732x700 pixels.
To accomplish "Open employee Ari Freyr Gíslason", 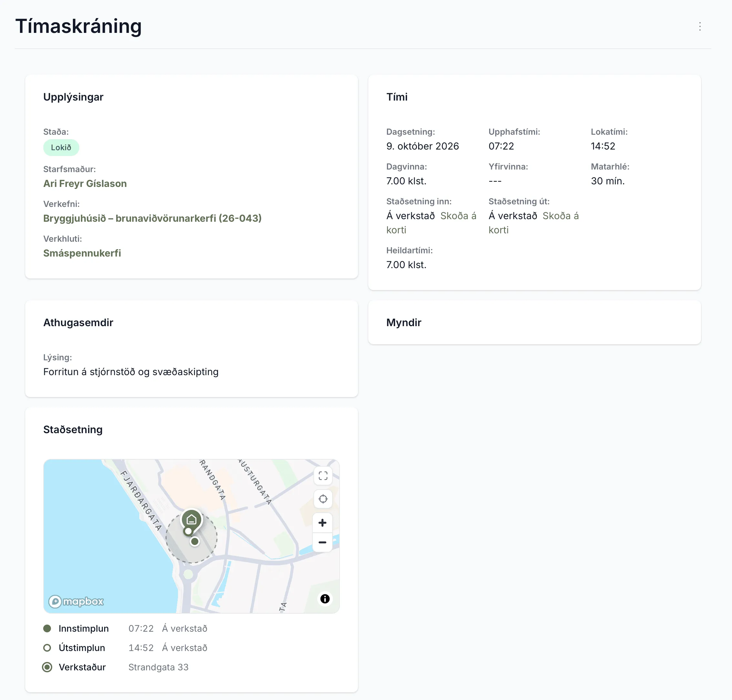I will pos(85,184).
